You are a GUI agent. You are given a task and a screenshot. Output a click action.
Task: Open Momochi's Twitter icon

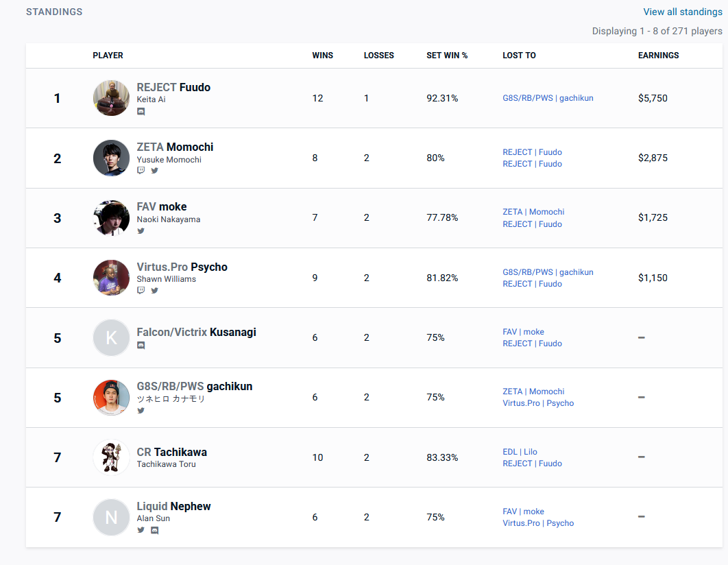click(155, 170)
